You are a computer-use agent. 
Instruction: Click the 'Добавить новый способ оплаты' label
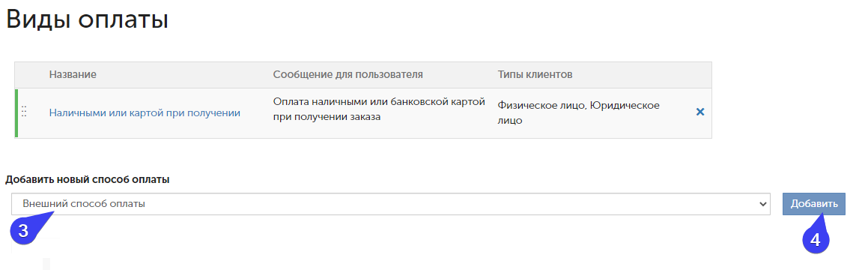tap(88, 180)
